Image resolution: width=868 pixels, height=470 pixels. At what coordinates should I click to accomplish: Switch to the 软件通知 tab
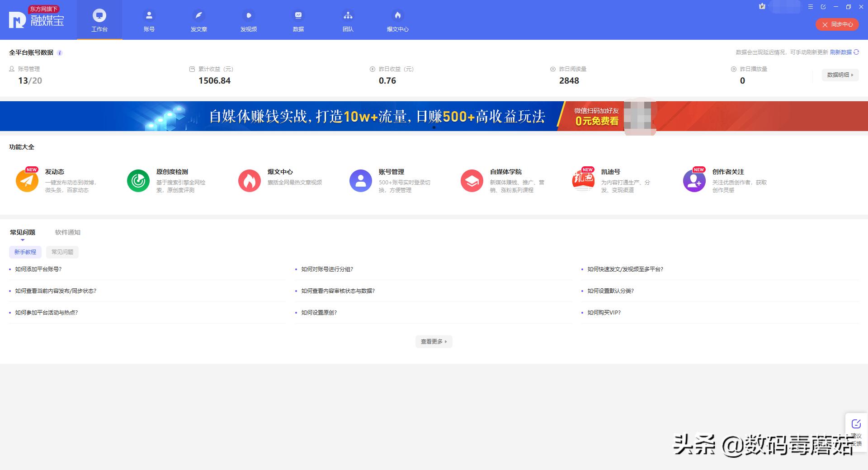tap(67, 232)
